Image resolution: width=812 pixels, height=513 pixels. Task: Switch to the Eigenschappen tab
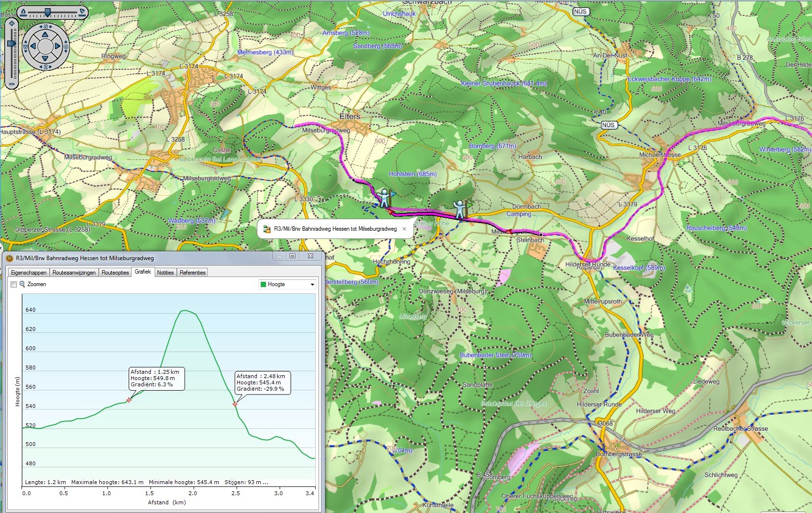tap(29, 273)
